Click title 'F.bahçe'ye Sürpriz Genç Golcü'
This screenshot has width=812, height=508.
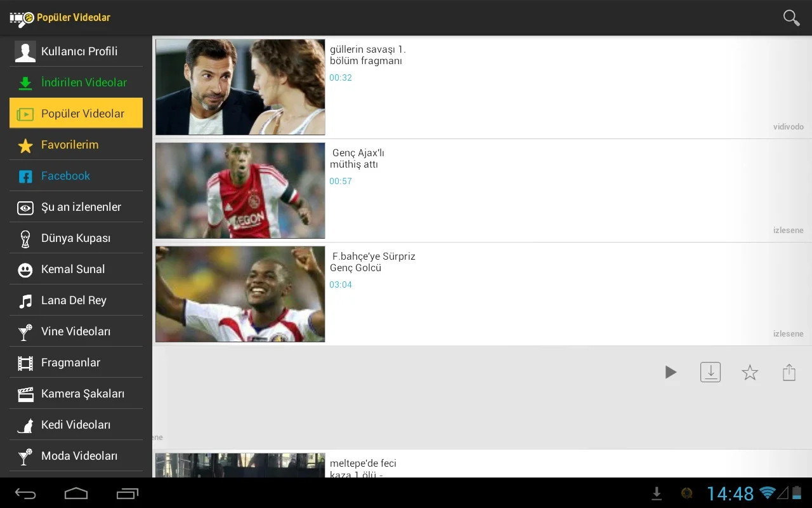click(373, 262)
